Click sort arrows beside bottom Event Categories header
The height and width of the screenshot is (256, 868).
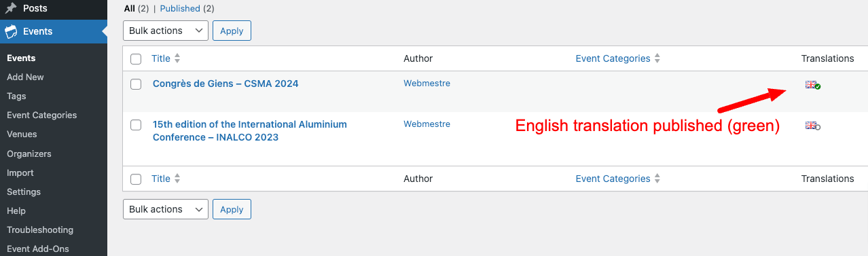pos(657,179)
